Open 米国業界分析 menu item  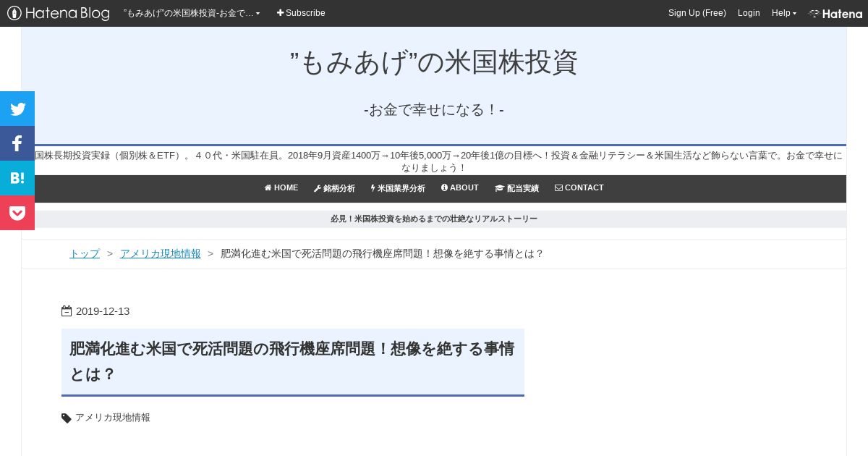(398, 188)
